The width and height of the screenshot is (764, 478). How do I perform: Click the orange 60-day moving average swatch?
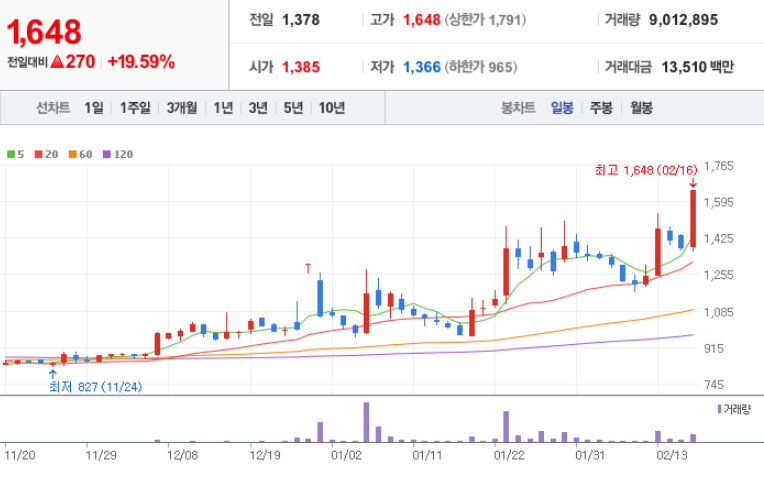(x=73, y=154)
